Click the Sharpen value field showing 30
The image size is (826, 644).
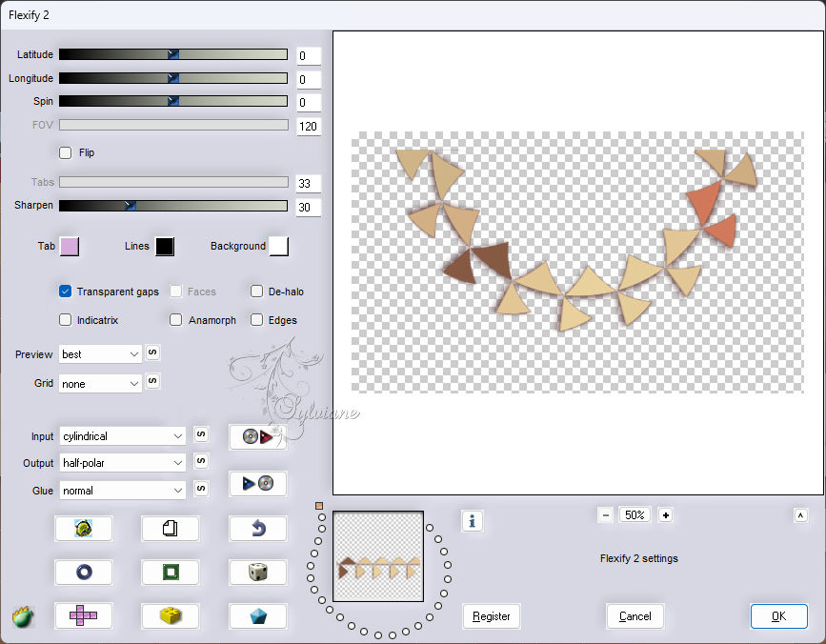pos(309,207)
